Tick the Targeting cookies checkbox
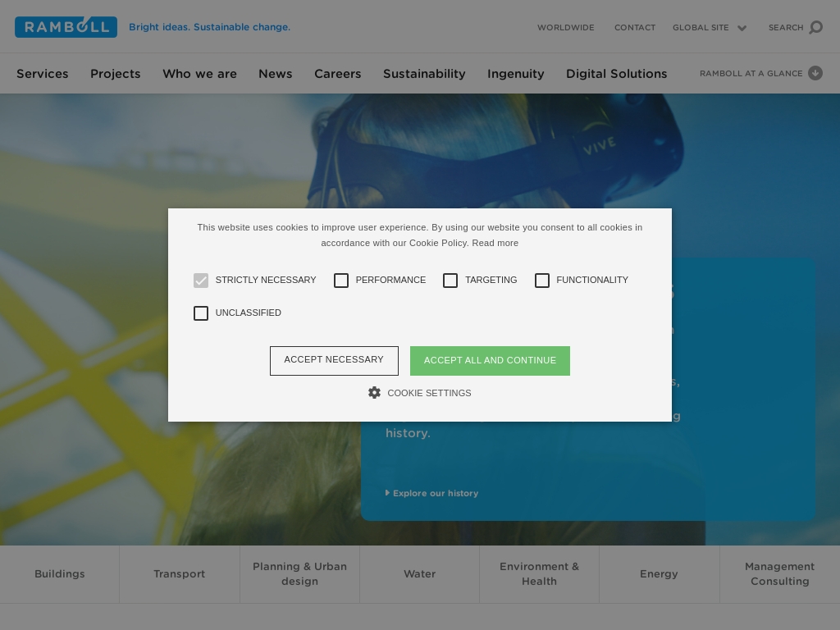Image resolution: width=840 pixels, height=630 pixels. 450,281
